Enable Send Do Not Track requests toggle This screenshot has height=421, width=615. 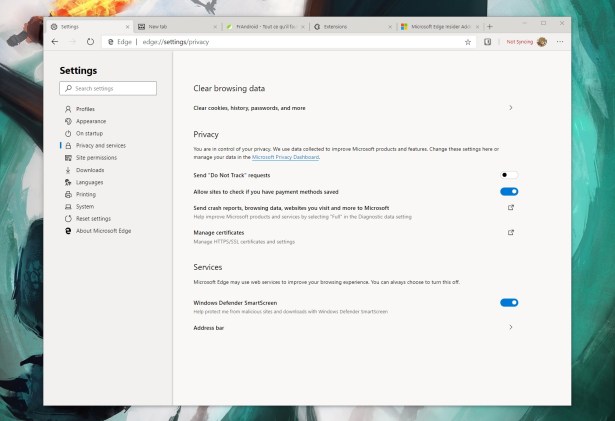509,175
